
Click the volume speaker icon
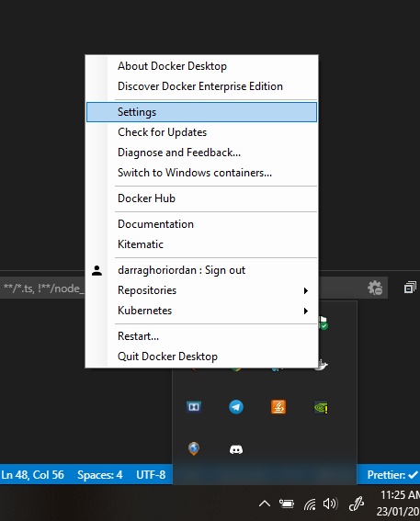[330, 504]
